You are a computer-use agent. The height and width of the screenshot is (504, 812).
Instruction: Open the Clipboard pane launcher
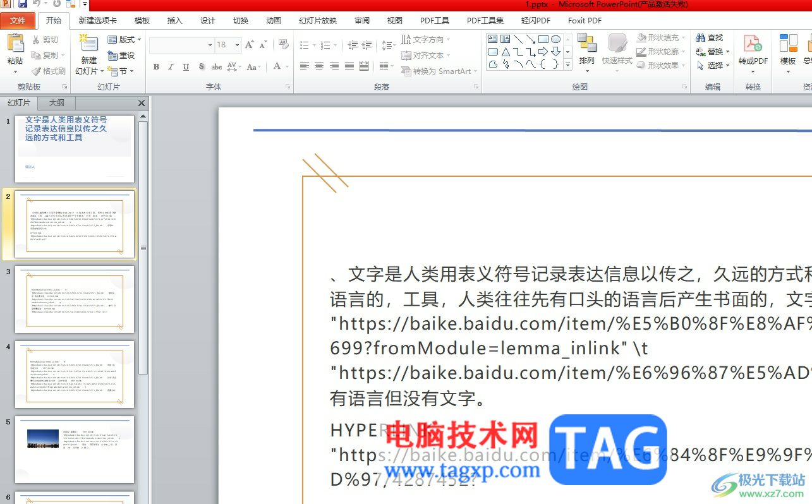[64, 87]
